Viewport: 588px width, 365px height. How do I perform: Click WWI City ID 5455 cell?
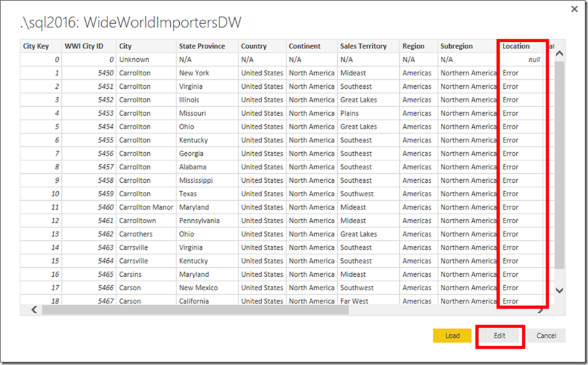(x=89, y=140)
